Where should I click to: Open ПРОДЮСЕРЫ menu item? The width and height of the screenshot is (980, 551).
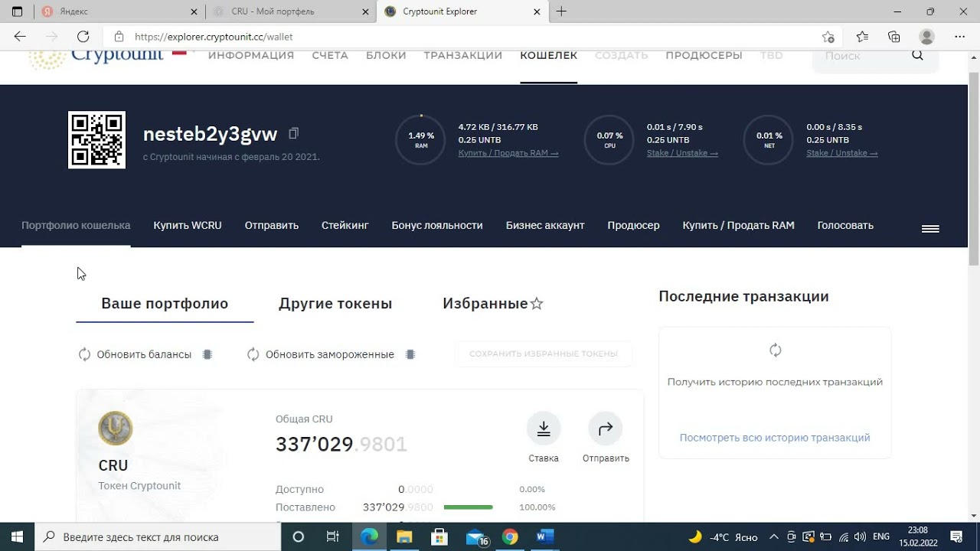[704, 55]
